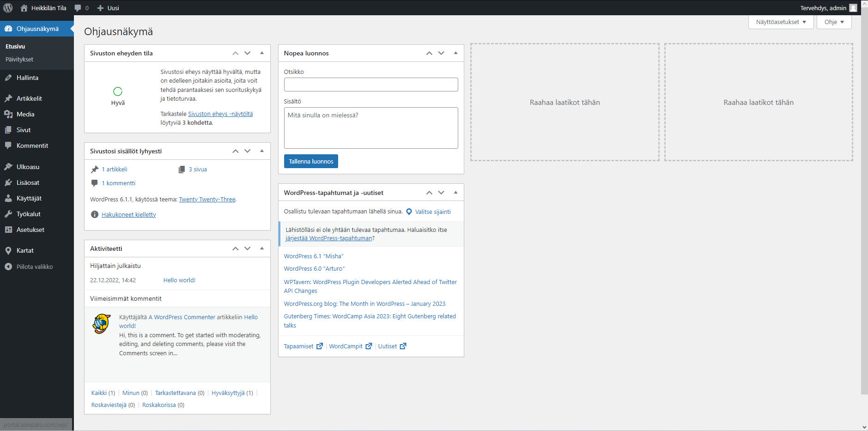
Task: Move Sivuston eheyden tila box down
Action: pos(248,53)
